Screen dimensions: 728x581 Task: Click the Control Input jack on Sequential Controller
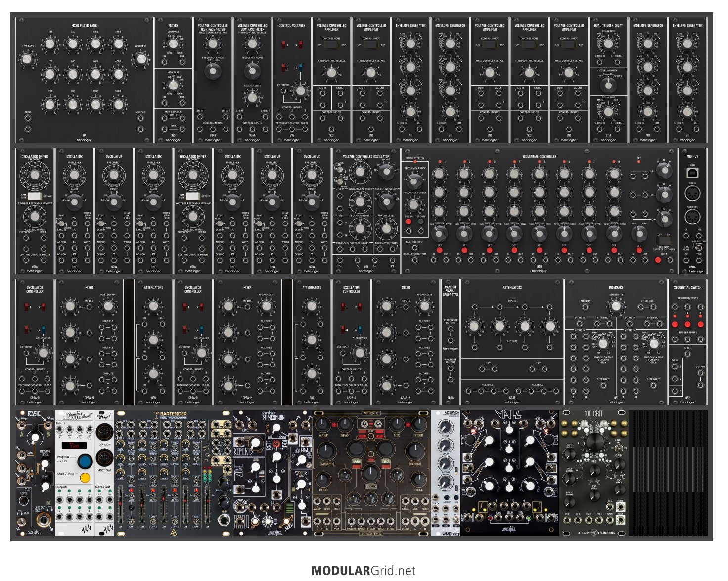pos(414,248)
